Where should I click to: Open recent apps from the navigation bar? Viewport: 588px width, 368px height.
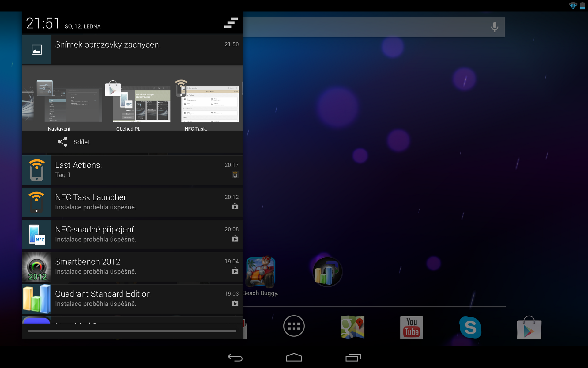[x=353, y=357]
